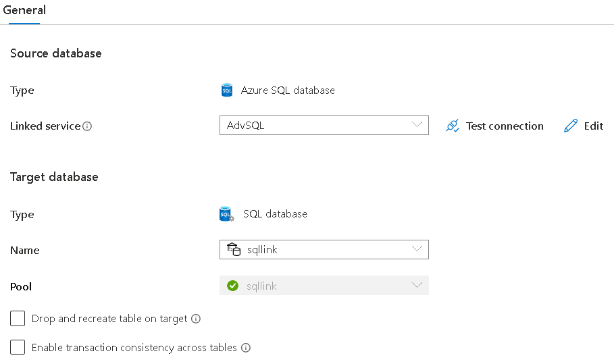Click the Azure SQL database type text
Image resolution: width=614 pixels, height=364 pixels.
(x=288, y=90)
